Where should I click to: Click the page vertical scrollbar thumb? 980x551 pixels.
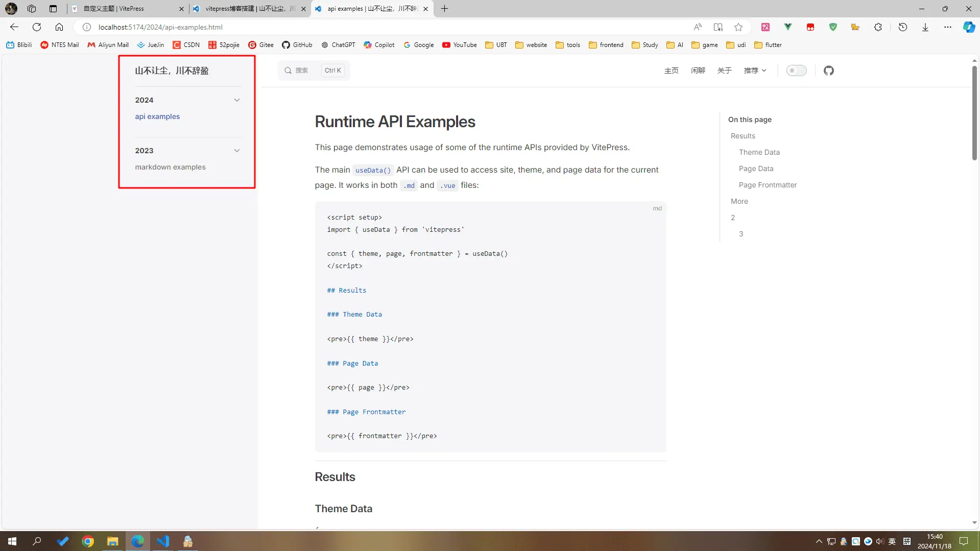point(974,112)
